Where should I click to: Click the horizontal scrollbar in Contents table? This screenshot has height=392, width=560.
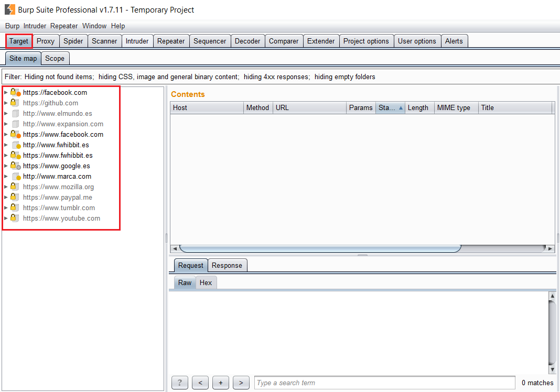[320, 248]
